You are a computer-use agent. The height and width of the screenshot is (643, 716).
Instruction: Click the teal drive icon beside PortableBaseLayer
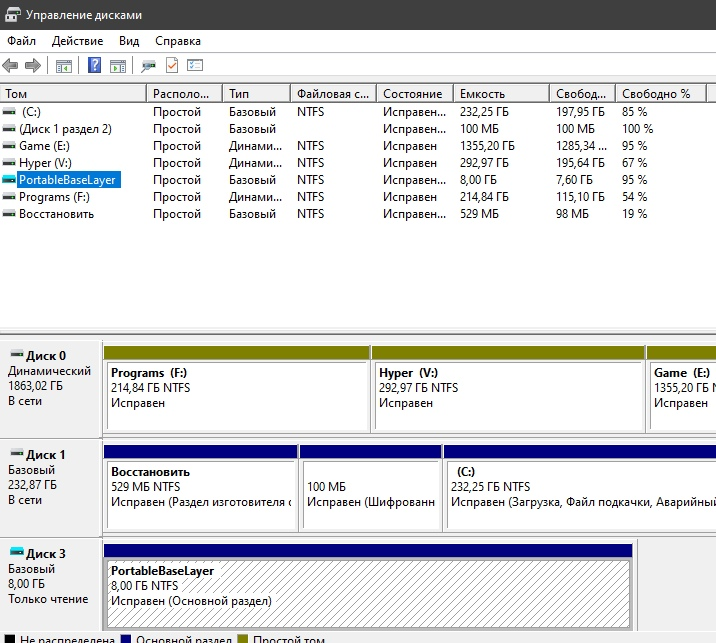pos(9,179)
